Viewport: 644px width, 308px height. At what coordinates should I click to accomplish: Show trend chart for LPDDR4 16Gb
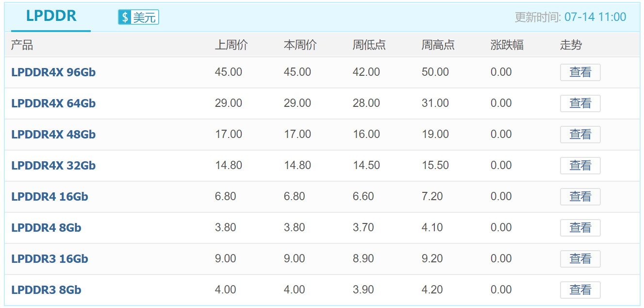click(x=580, y=197)
